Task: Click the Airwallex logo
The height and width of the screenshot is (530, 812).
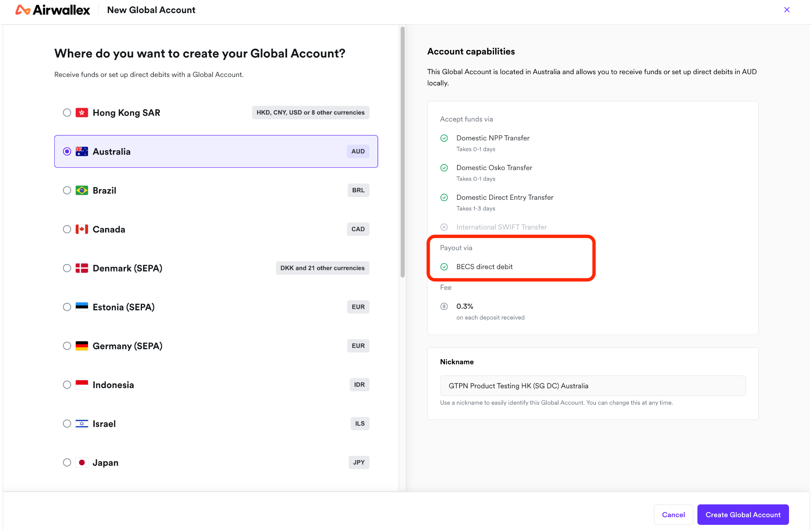Action: pos(53,10)
